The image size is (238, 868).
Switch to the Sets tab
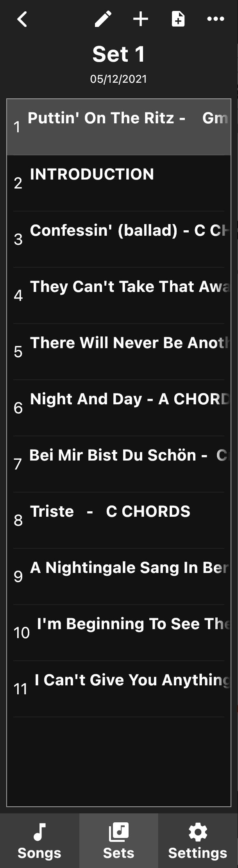tap(119, 841)
